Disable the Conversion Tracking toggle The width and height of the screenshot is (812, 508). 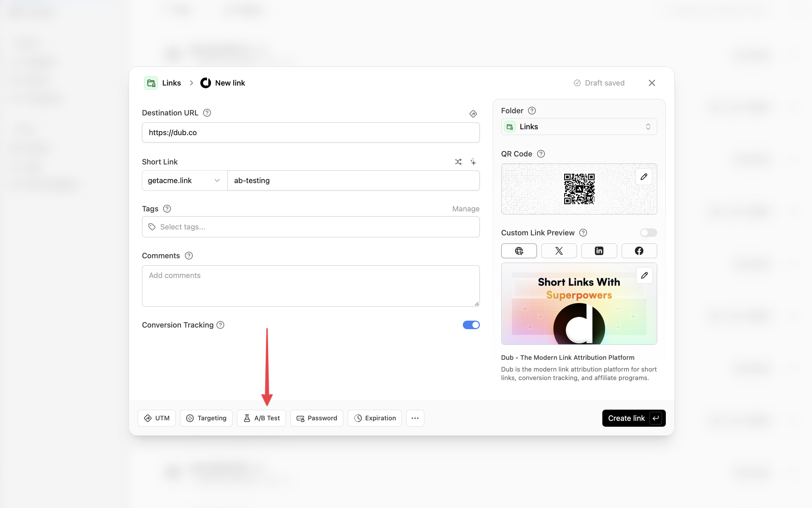tap(471, 325)
